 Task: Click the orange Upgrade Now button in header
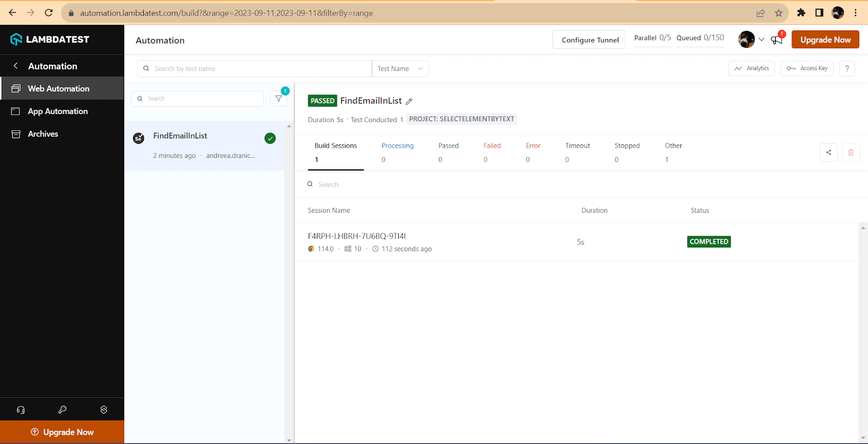point(825,40)
